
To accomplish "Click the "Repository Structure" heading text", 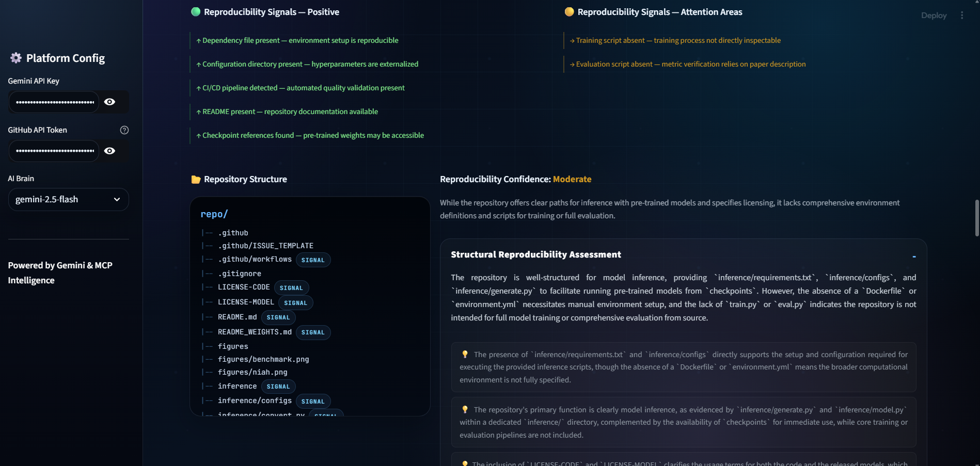I will (245, 179).
